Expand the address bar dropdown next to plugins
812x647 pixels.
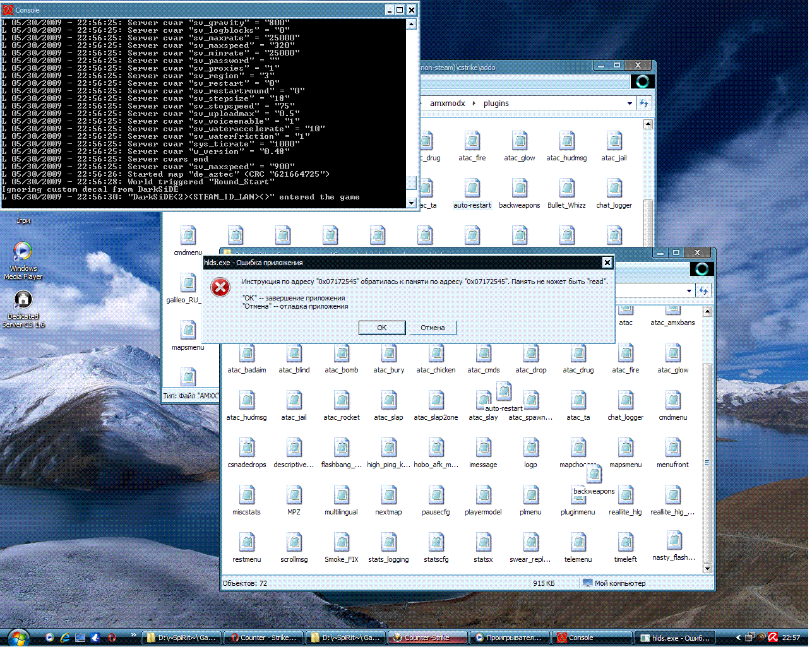tap(630, 104)
